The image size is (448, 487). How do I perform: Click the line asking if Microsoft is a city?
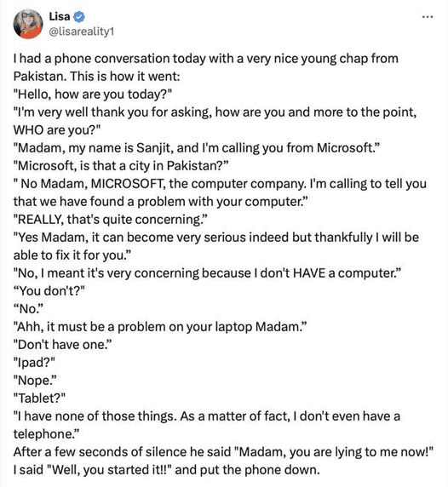click(x=121, y=165)
